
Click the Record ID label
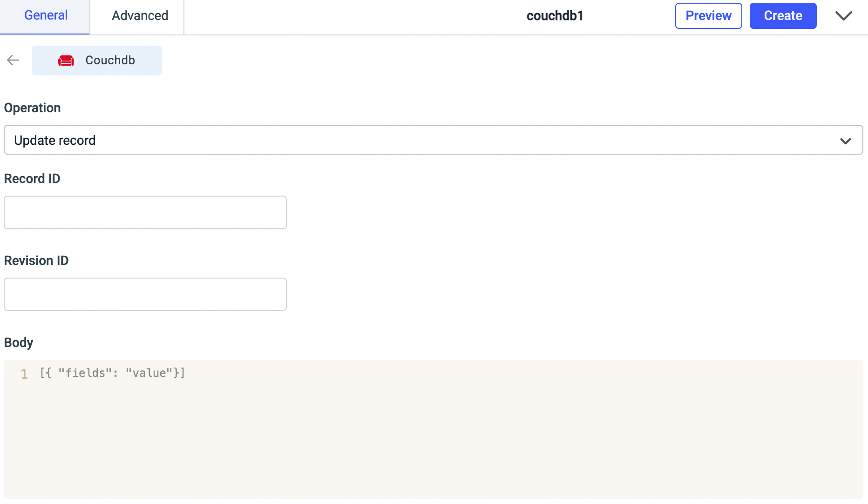tap(32, 179)
